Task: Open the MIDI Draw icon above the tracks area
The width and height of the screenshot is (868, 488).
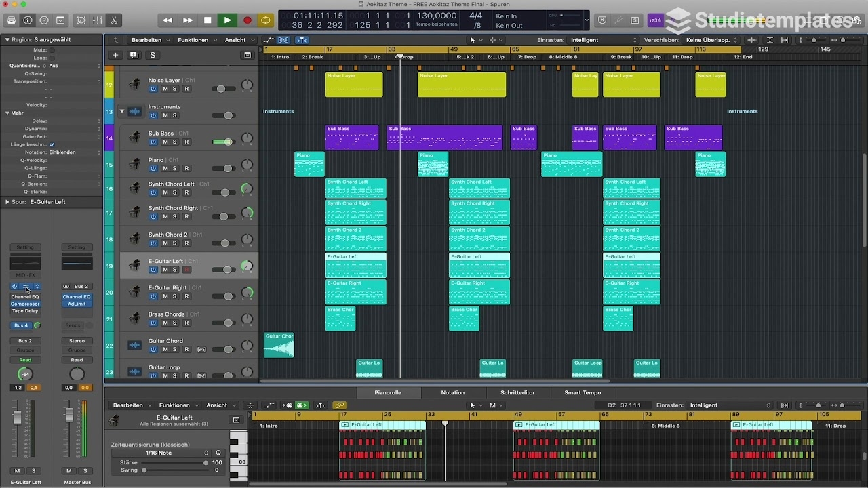Action: (269, 41)
